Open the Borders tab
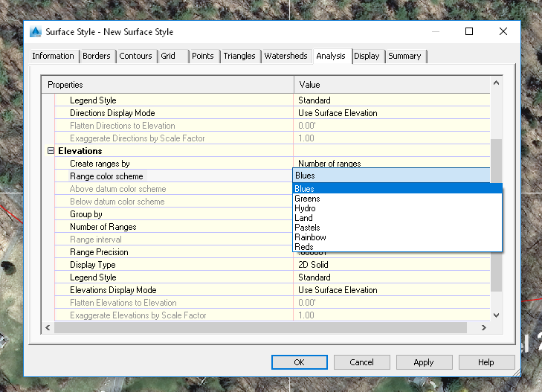 click(x=97, y=56)
